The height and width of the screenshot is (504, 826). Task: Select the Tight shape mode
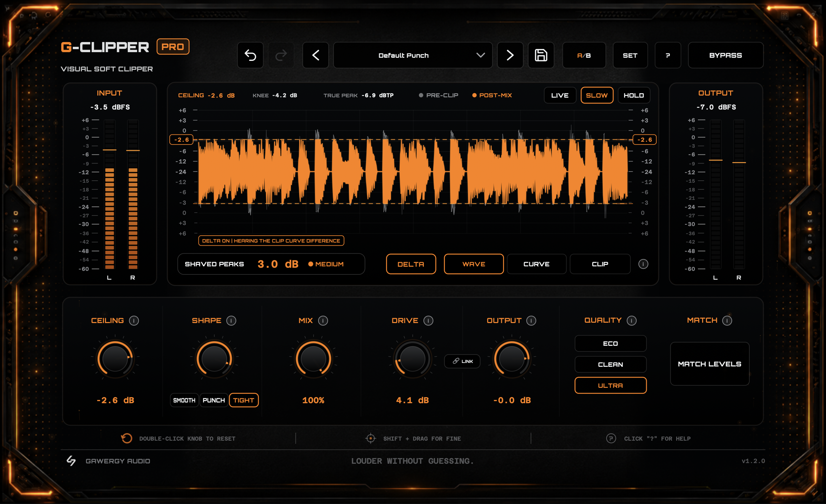[x=244, y=400]
